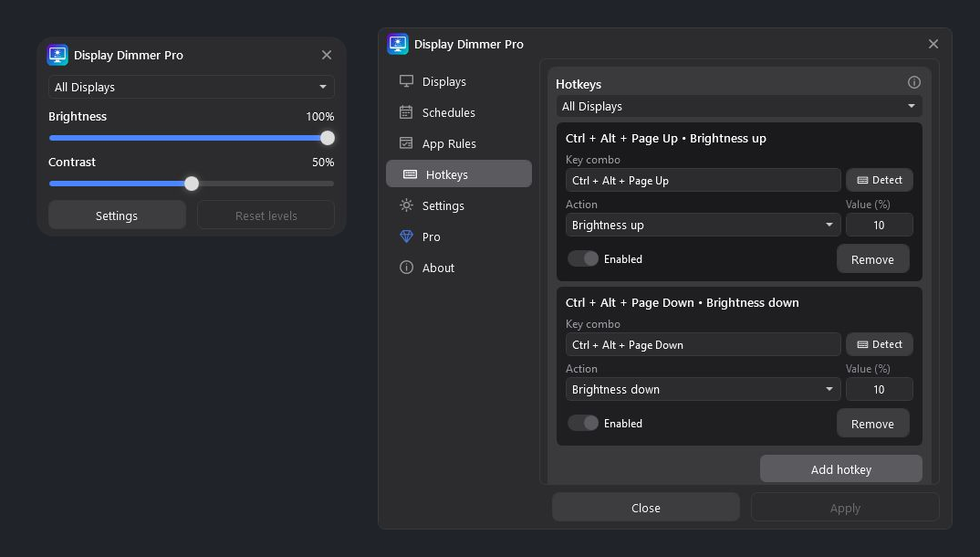This screenshot has width=980, height=557.
Task: Select the Hotkeys section
Action: tap(459, 174)
